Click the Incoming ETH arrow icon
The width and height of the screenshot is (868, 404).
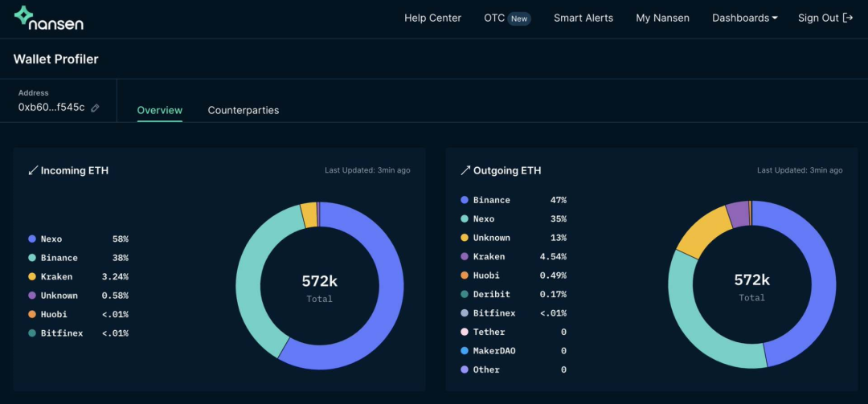click(x=33, y=170)
